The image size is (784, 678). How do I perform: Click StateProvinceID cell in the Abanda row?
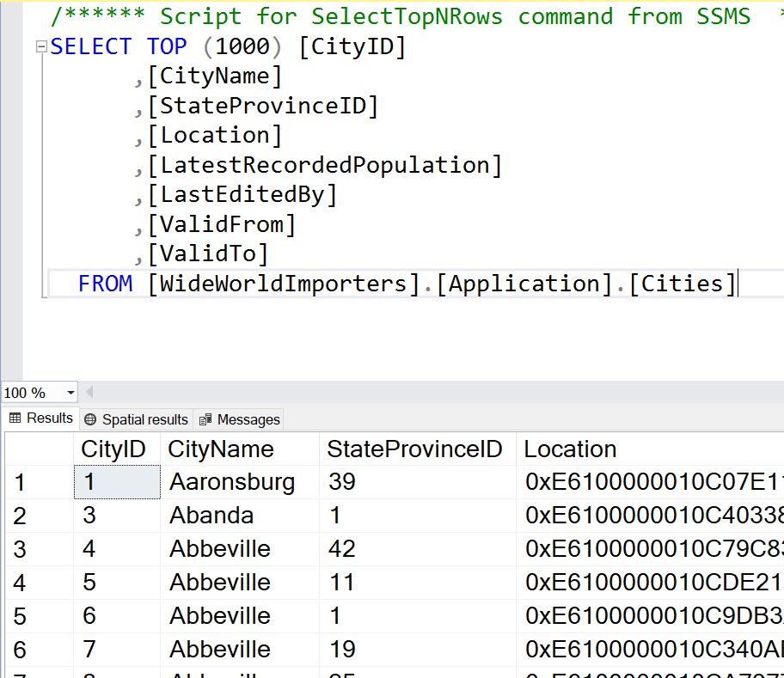[x=418, y=516]
